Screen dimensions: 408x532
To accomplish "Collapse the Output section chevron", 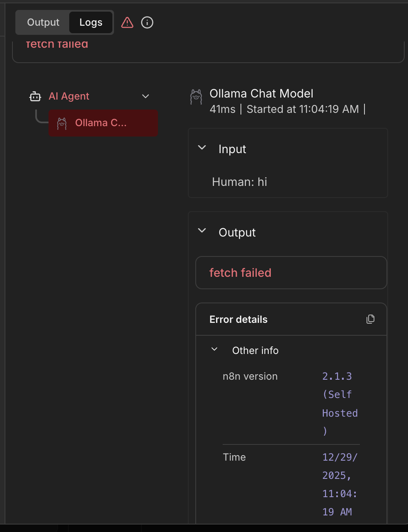I will [202, 231].
